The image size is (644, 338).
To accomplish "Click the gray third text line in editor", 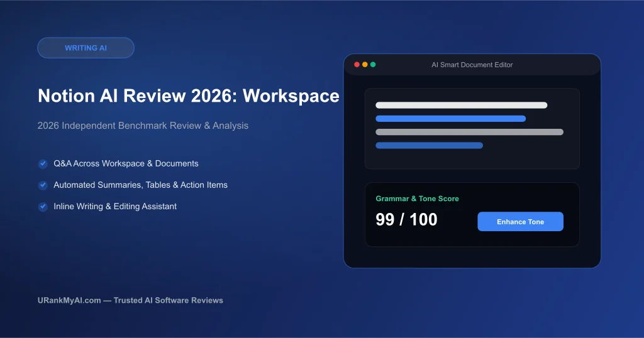I will 469,132.
